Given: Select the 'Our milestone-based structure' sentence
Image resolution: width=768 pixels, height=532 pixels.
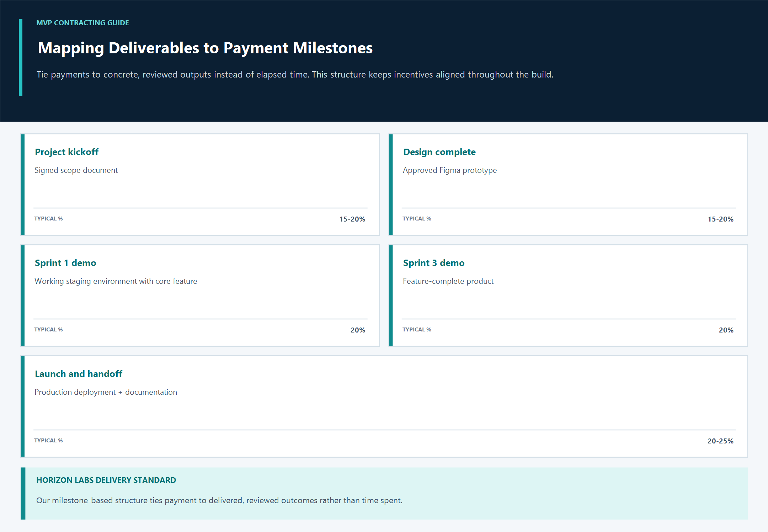Looking at the screenshot, I should pos(219,500).
